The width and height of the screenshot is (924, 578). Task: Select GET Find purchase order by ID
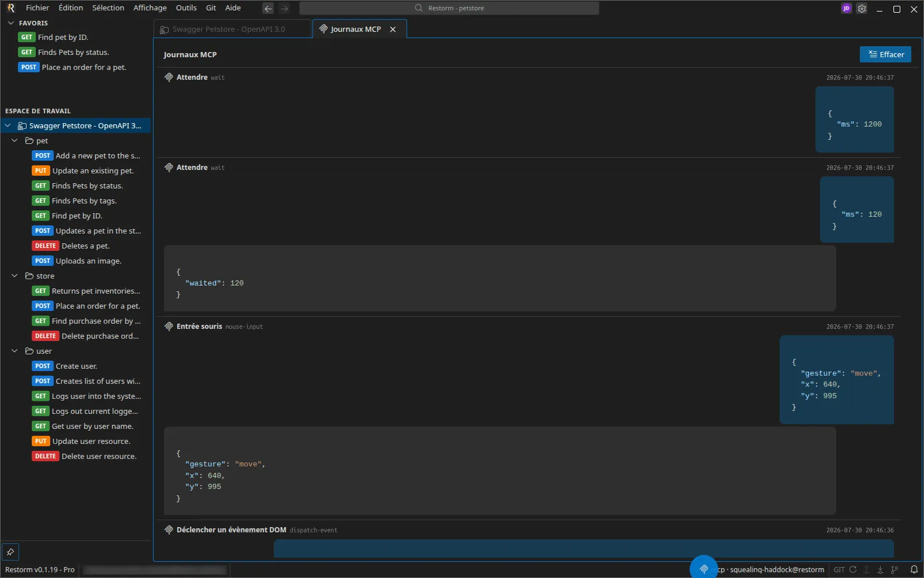click(x=76, y=321)
